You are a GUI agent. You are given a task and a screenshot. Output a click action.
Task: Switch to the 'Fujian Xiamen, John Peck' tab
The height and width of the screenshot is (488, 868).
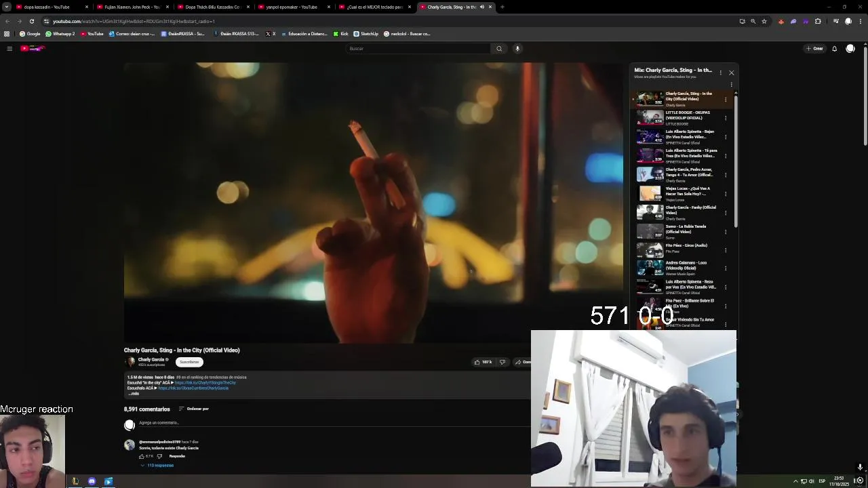pyautogui.click(x=132, y=7)
